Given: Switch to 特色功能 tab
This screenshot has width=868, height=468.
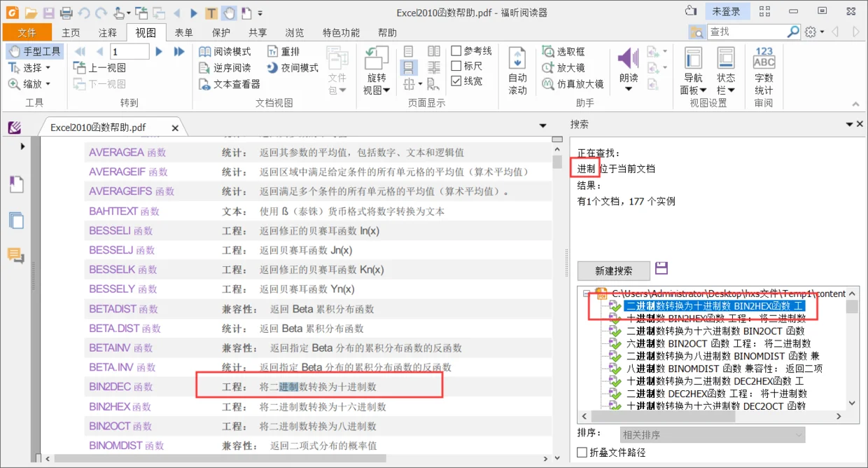Looking at the screenshot, I should [x=341, y=33].
